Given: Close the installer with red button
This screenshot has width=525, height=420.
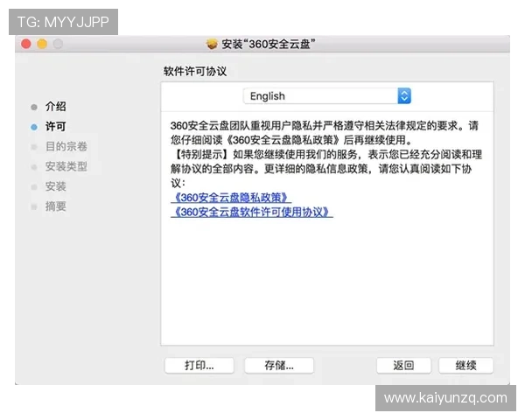Looking at the screenshot, I should pos(26,44).
